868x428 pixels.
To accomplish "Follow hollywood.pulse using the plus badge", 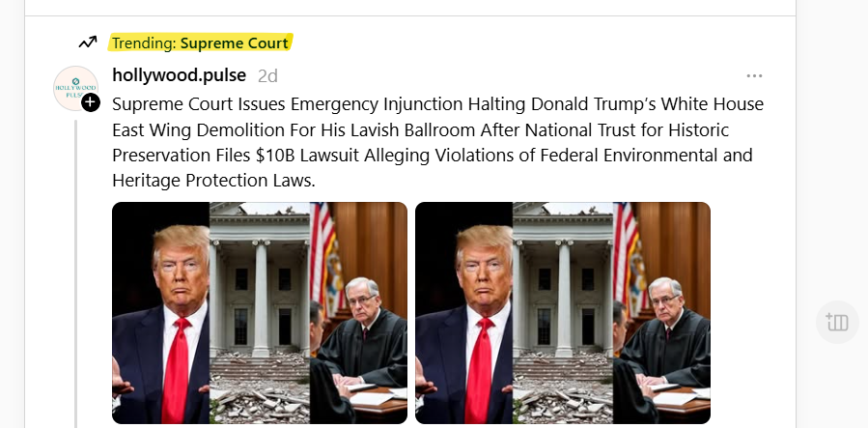I will (91, 102).
